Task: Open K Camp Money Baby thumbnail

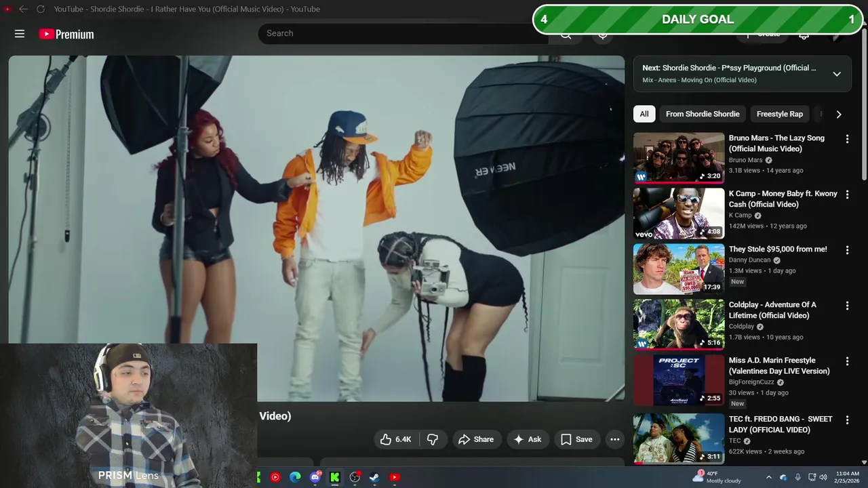Action: coord(679,213)
